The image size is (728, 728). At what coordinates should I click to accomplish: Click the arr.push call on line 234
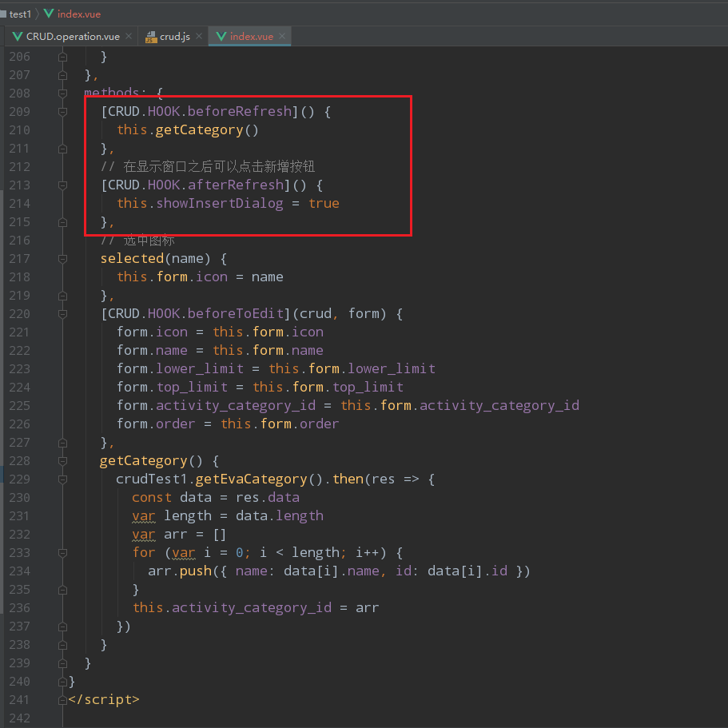point(180,571)
